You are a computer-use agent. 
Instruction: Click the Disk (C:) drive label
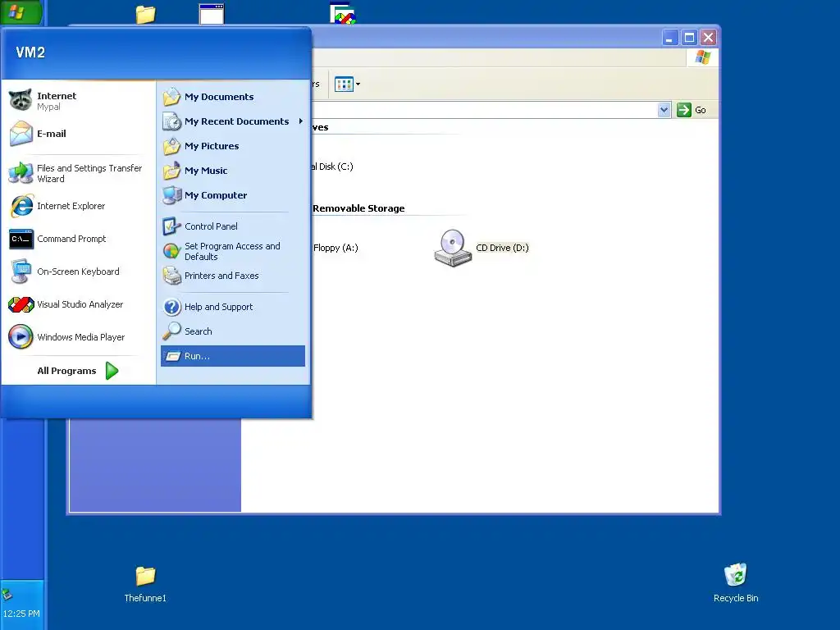click(333, 167)
